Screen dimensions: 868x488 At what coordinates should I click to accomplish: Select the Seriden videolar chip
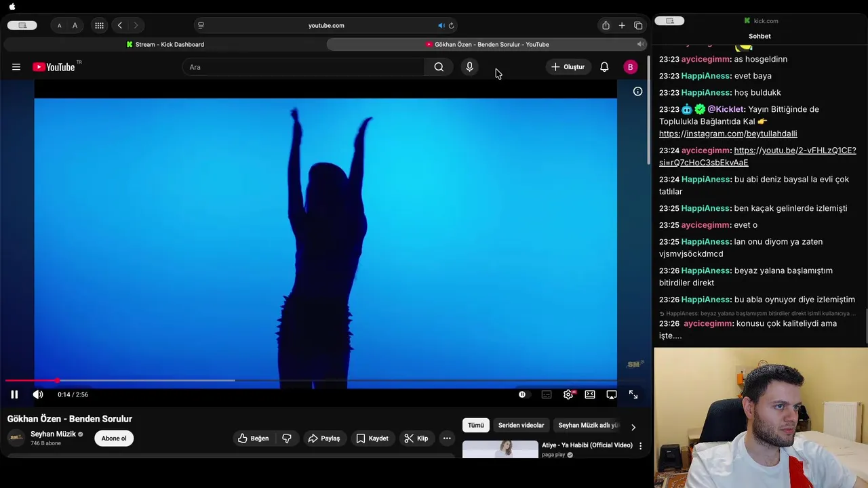(x=521, y=426)
